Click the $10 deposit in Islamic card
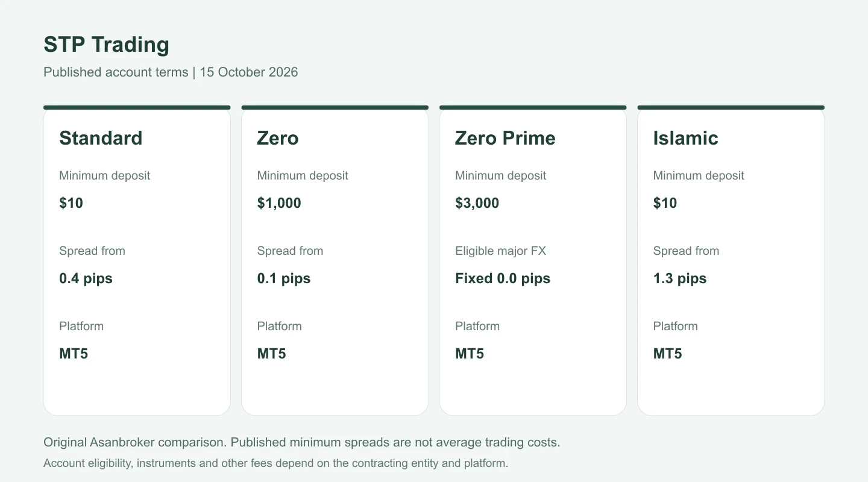Viewport: 868px width, 482px height. [x=665, y=203]
